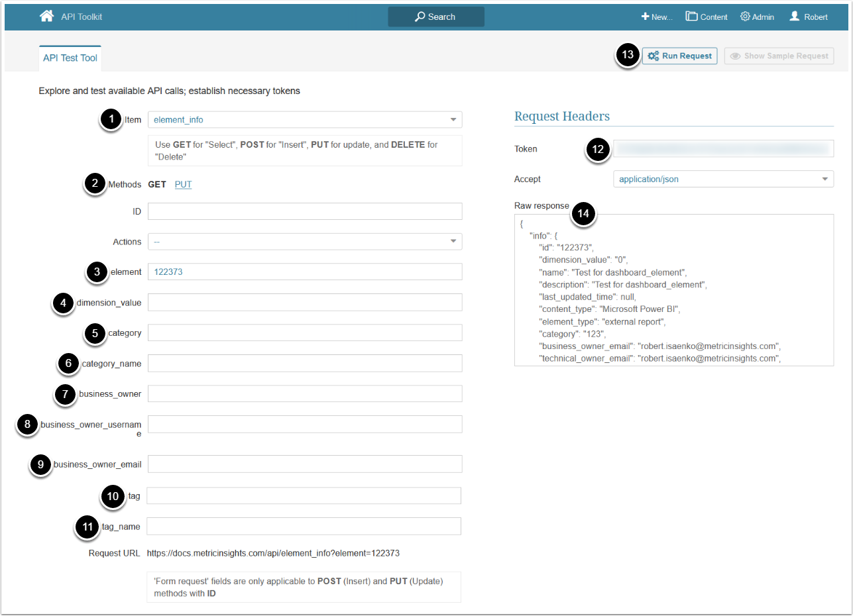Click the "technical_owner_email" response line

660,359
